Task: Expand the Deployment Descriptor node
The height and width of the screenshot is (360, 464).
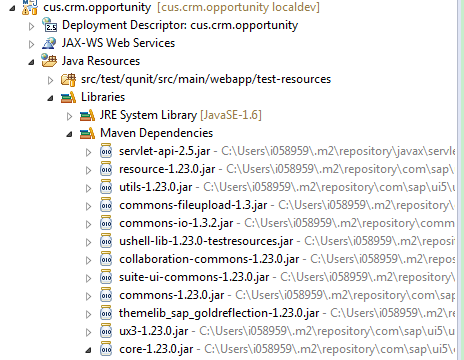Action: click(x=31, y=26)
